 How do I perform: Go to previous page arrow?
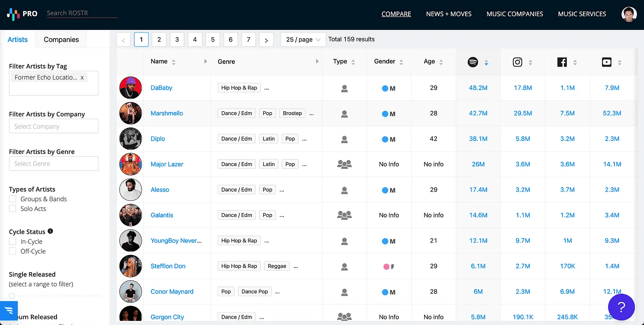click(x=123, y=40)
